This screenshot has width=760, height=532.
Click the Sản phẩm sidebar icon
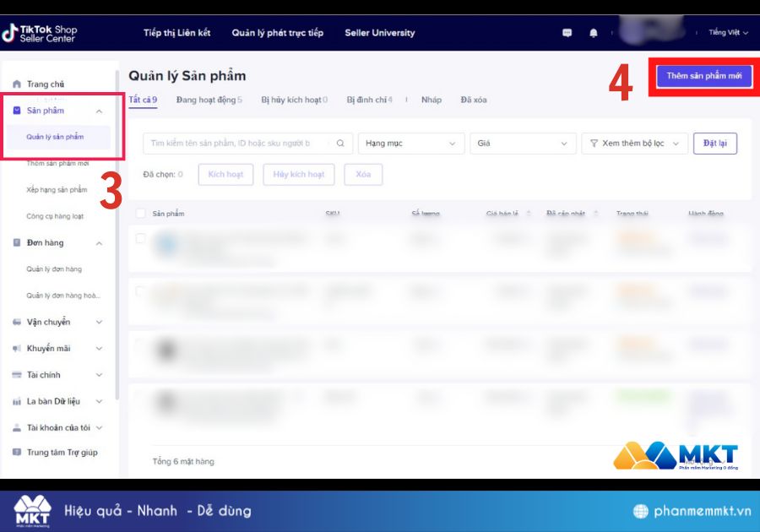point(17,111)
